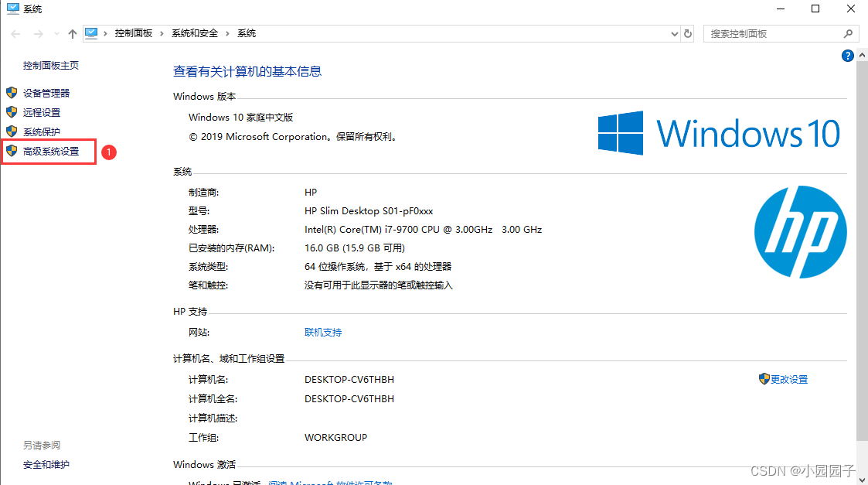Click the 16.0 GB RAM value
This screenshot has width=868, height=485.
point(354,248)
